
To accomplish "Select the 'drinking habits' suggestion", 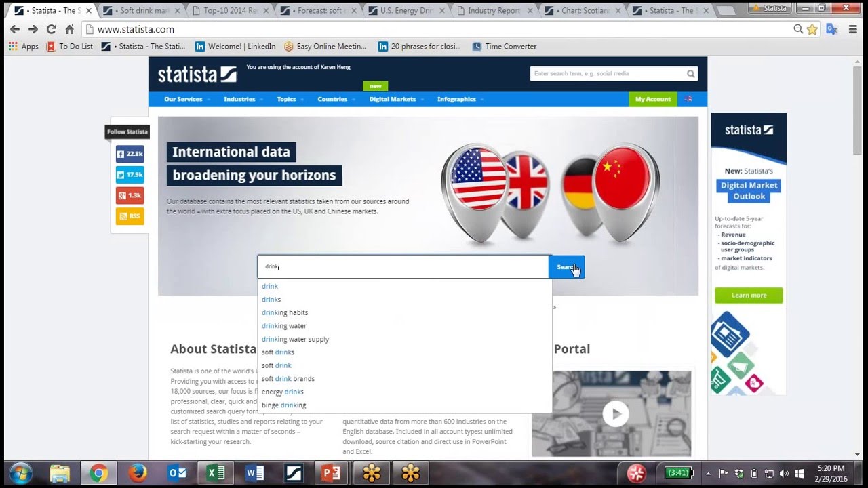I will click(405, 312).
